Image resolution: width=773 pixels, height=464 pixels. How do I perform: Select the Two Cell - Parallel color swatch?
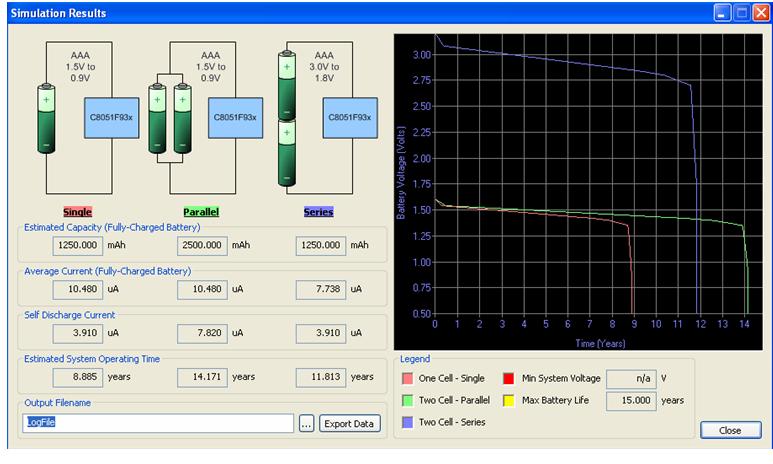pos(405,401)
